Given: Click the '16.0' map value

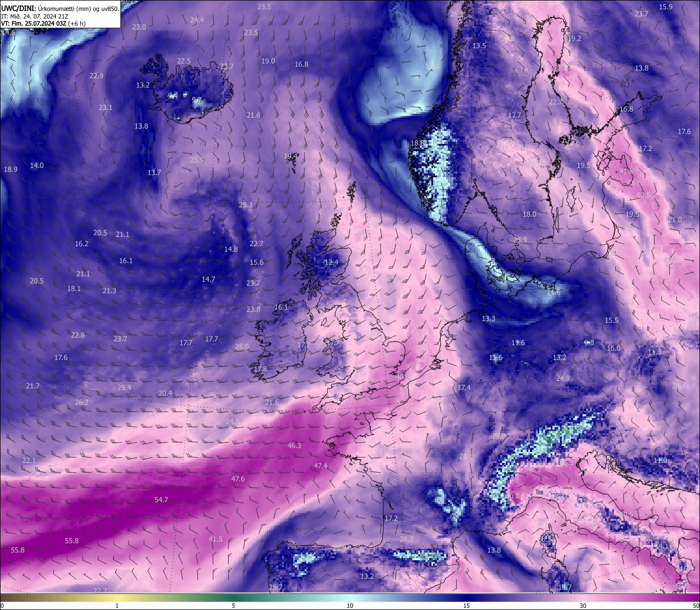Looking at the screenshot, I should 614,348.
